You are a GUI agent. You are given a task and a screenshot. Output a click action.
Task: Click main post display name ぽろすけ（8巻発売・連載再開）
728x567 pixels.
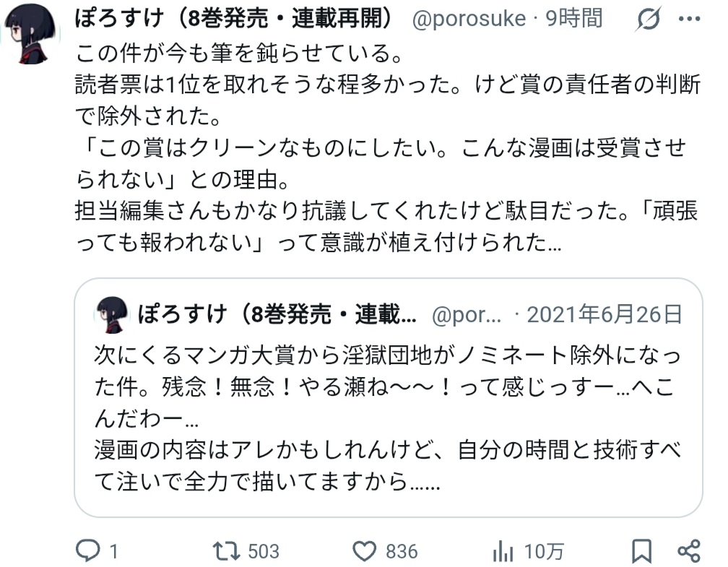click(238, 19)
